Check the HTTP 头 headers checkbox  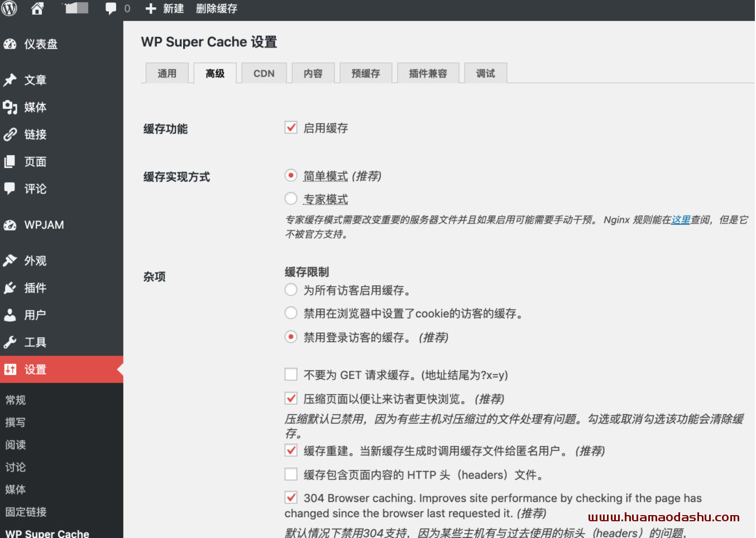tap(291, 474)
